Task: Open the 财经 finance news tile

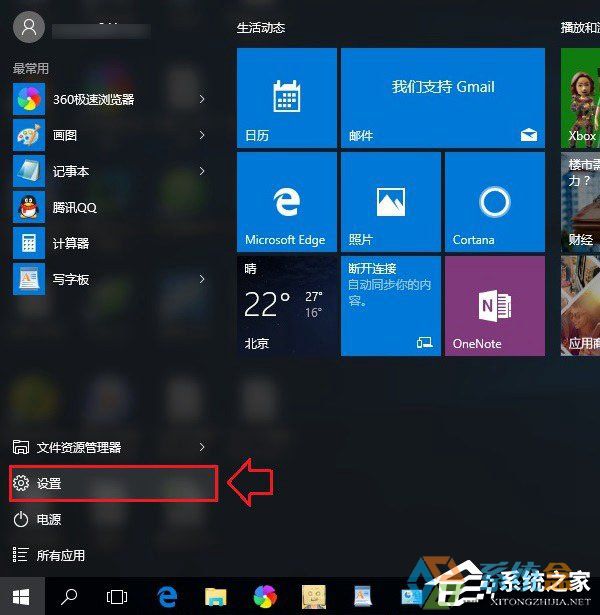Action: [x=580, y=202]
